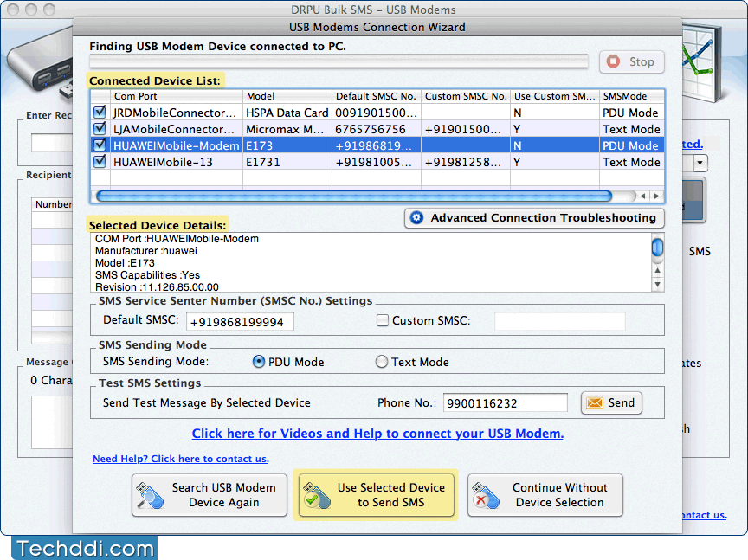
Task: Click Default SMSC No. column header
Action: [x=377, y=96]
